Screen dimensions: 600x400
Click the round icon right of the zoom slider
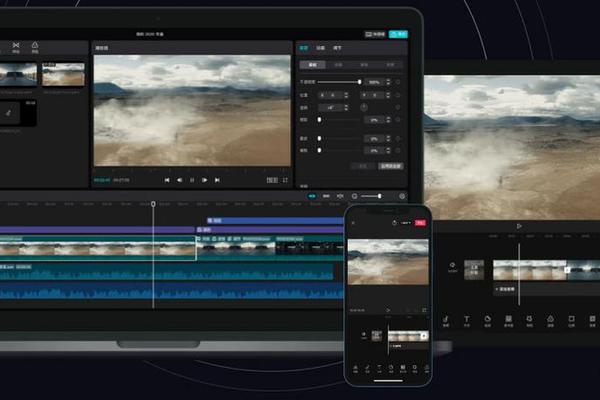(x=402, y=196)
